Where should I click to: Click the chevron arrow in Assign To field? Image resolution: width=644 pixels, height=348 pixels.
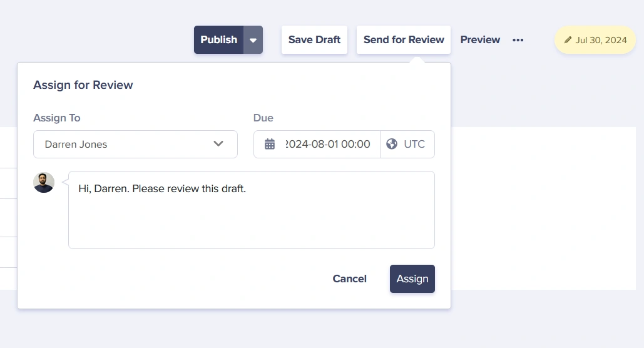[218, 144]
